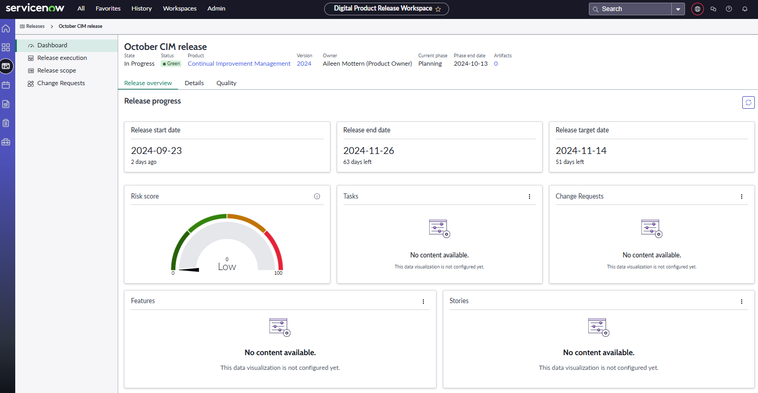Open the chat icon in top bar
The width and height of the screenshot is (758, 393).
[713, 9]
